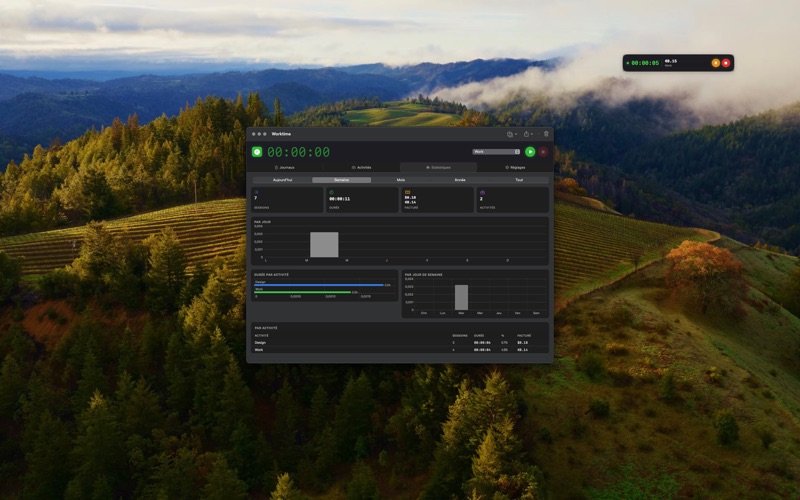Click the Sessions card blue icon
Viewport: 800px width, 500px height.
tap(256, 192)
